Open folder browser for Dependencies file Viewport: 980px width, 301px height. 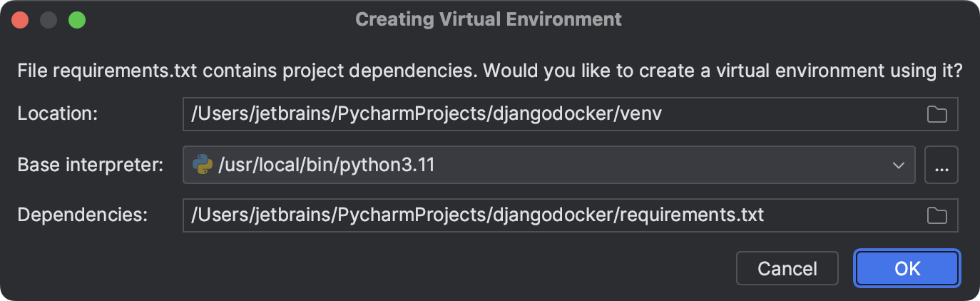point(936,215)
